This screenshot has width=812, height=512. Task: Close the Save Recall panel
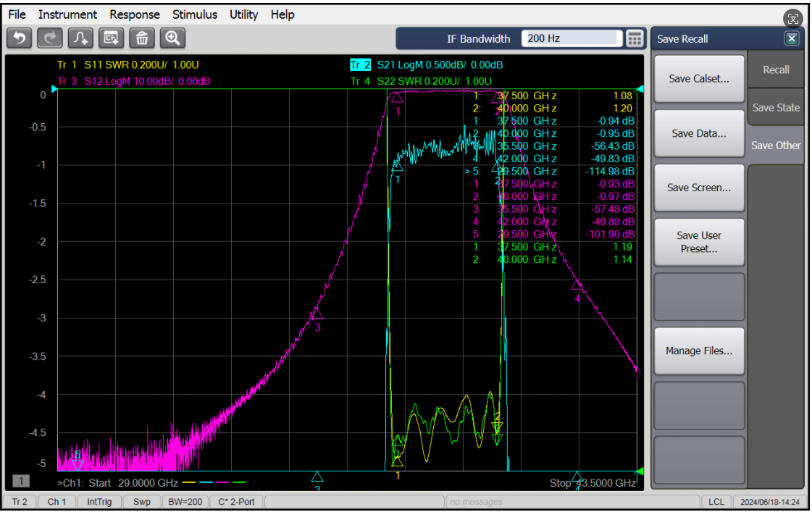click(791, 39)
